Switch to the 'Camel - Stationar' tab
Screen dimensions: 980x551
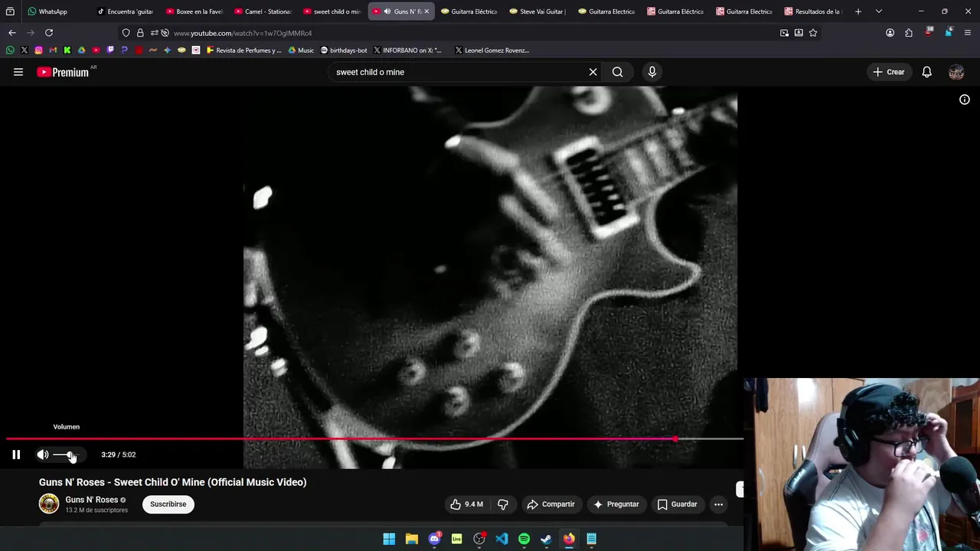264,11
